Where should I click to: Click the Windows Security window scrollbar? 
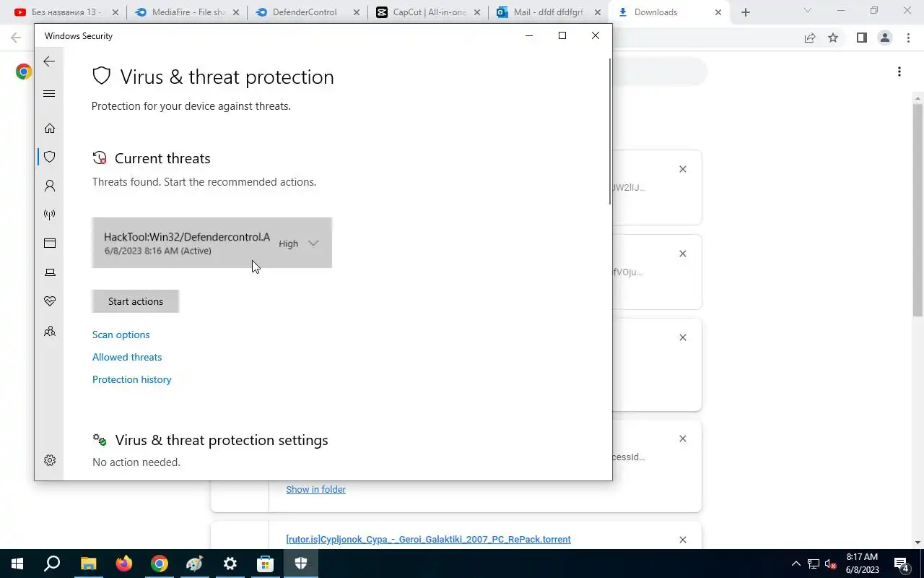610,131
